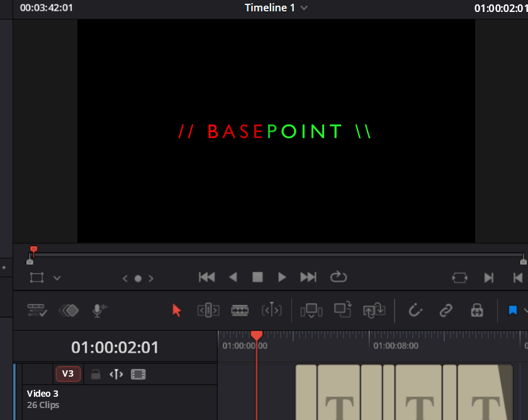528x420 pixels.
Task: Select the Selection mode arrow tool
Action: (176, 311)
